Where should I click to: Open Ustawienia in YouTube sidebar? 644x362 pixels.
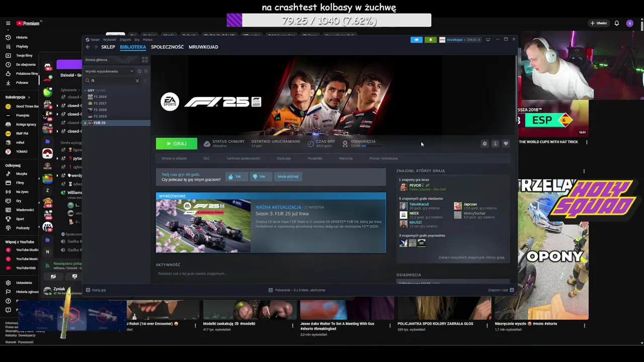pyautogui.click(x=19, y=283)
